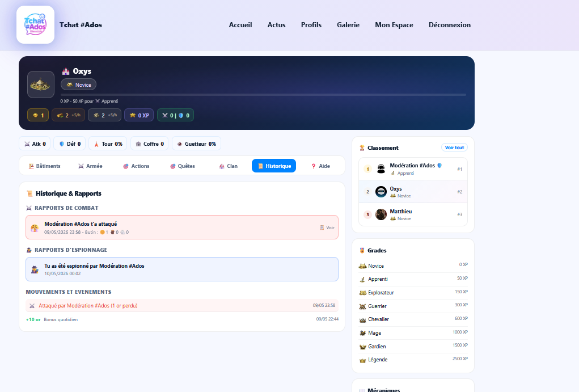Viewport: 579px width, 392px height.
Task: Go to Actus in the navigation
Action: [277, 25]
